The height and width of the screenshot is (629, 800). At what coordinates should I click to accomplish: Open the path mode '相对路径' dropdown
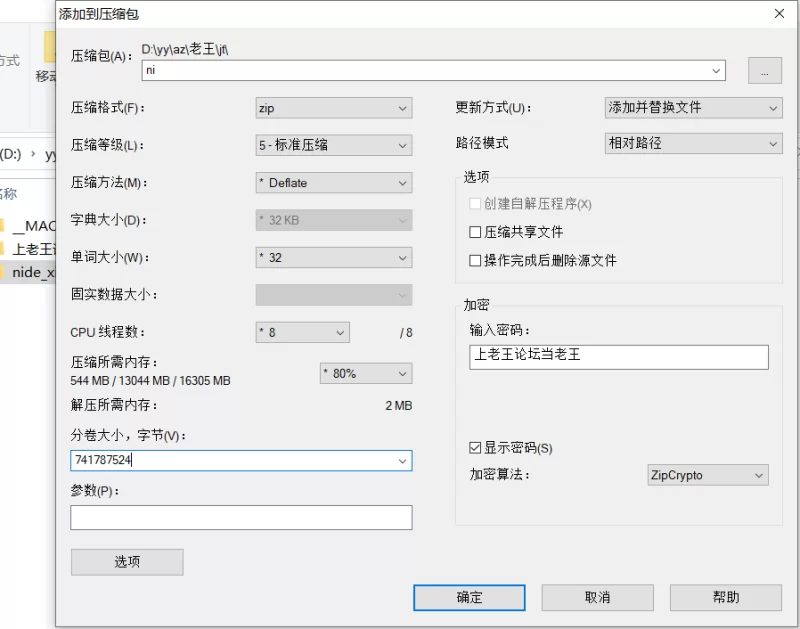pyautogui.click(x=693, y=143)
